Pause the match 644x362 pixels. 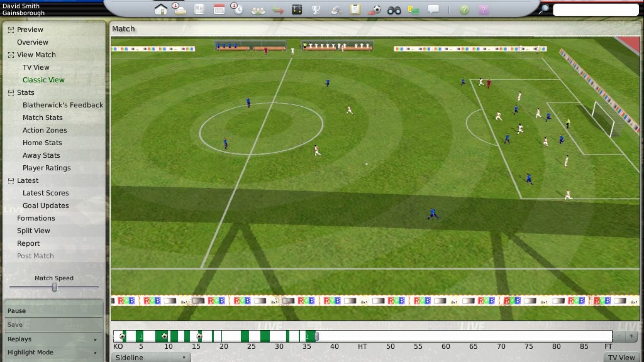pos(53,311)
